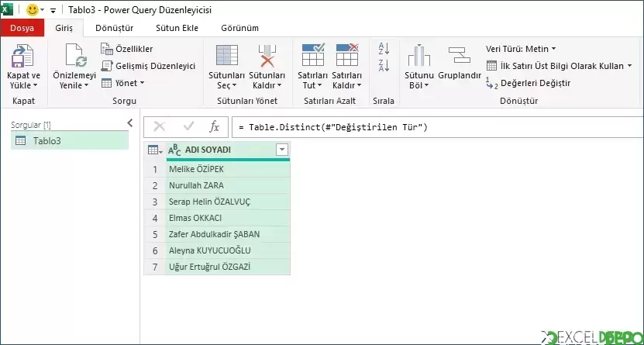Select the Nurullah ZARA cell

(x=228, y=185)
